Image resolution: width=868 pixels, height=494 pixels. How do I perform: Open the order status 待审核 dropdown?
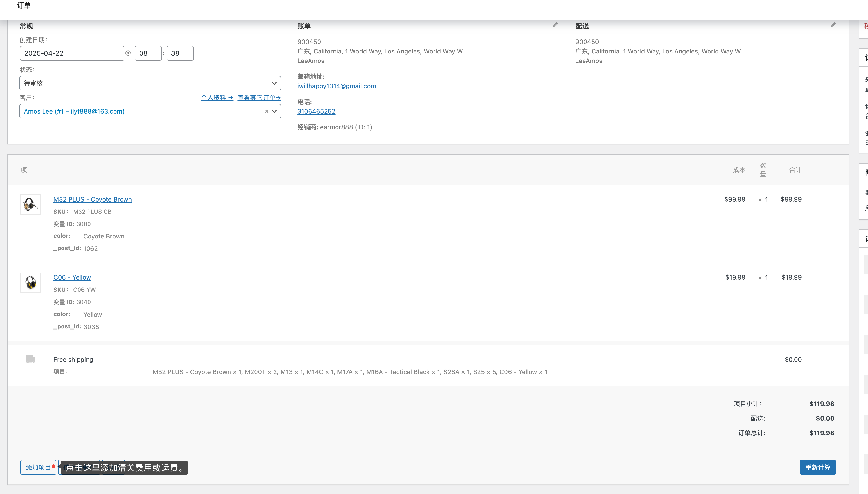[x=150, y=83]
